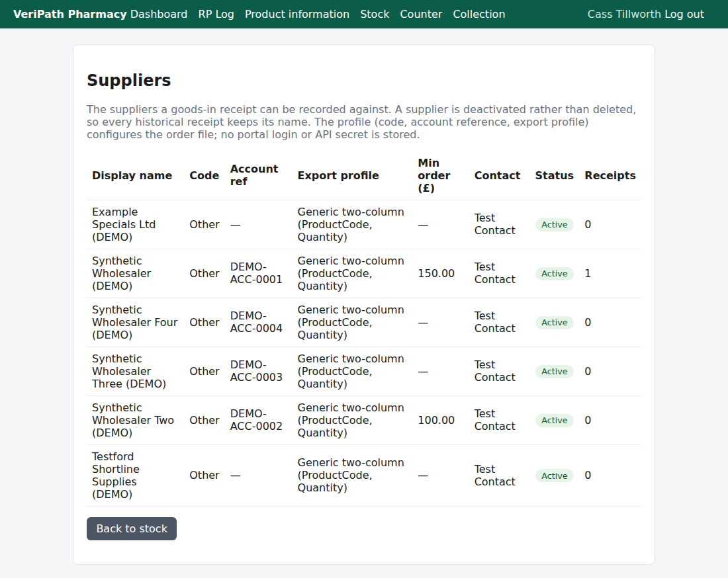728x578 pixels.
Task: Open the Collection nav link
Action: pyautogui.click(x=479, y=14)
